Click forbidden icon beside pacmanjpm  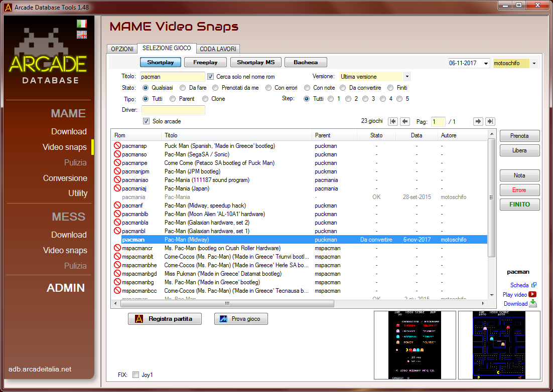point(117,171)
